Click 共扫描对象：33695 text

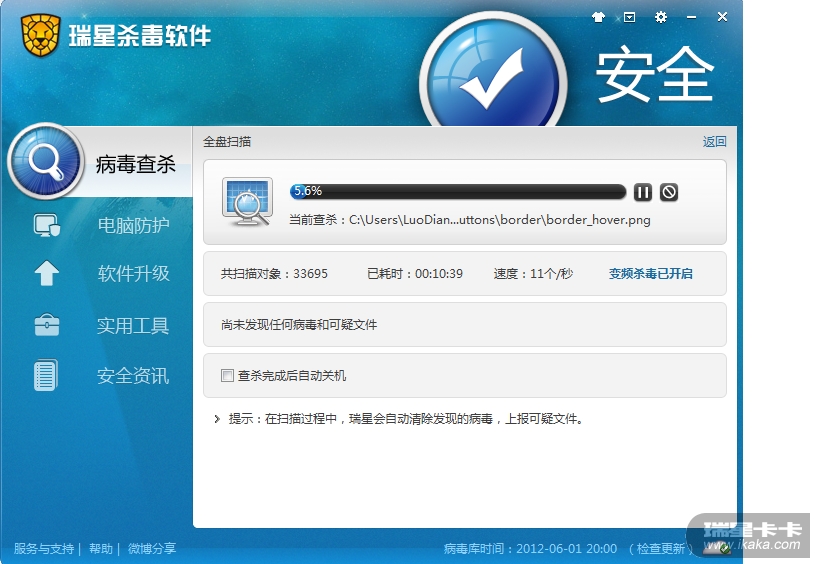[x=274, y=274]
